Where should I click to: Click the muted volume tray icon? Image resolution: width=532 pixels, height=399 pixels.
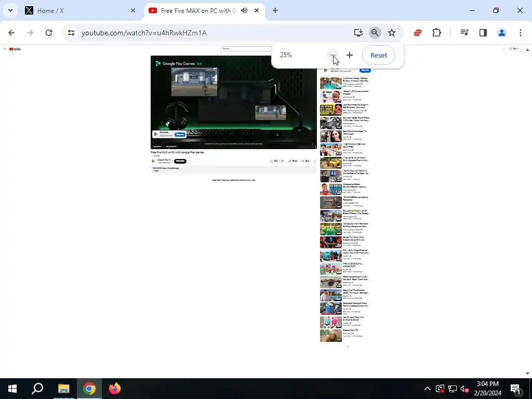click(x=464, y=389)
